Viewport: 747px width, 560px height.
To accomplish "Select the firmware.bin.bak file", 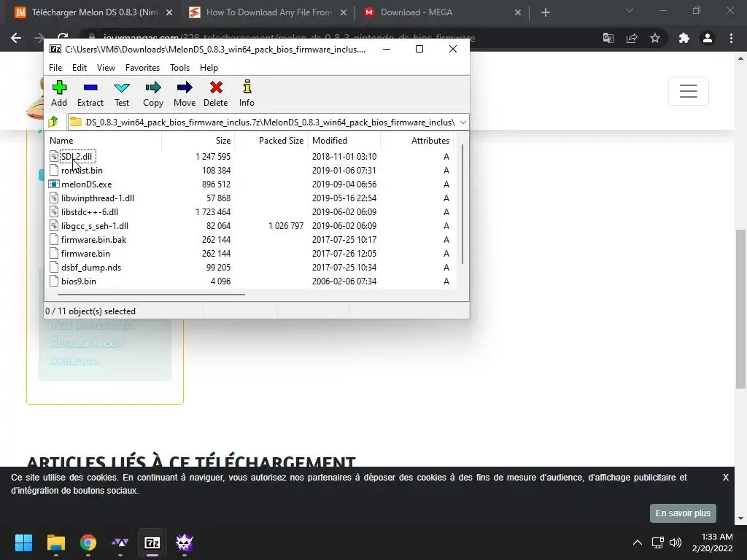I will [249, 239].
